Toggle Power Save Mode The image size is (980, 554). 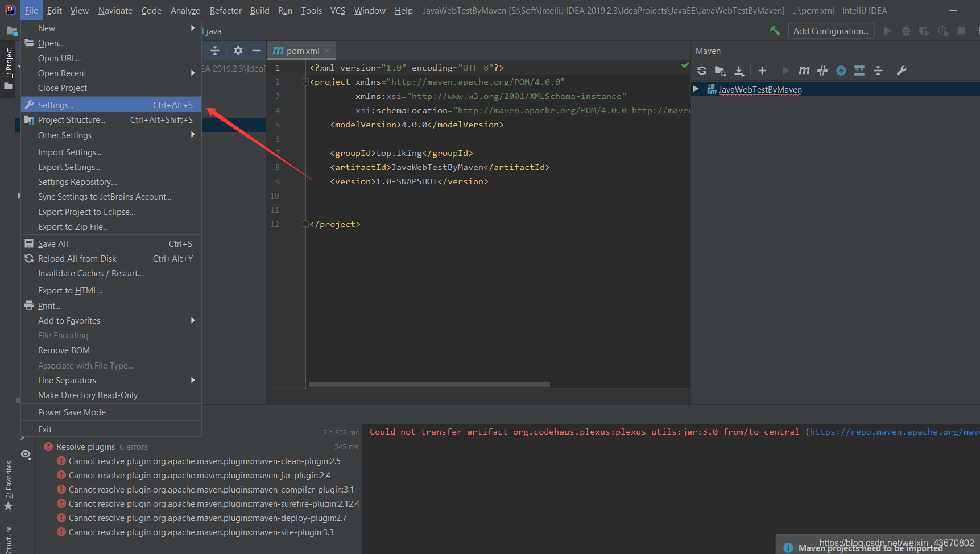pyautogui.click(x=111, y=412)
